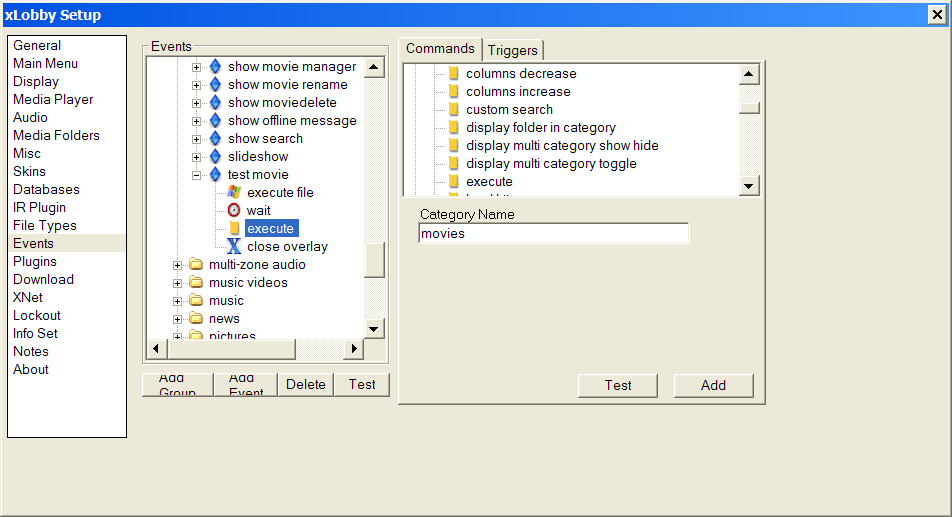The image size is (952, 517).
Task: Click Events tree scroll down arrow
Action: (x=374, y=329)
